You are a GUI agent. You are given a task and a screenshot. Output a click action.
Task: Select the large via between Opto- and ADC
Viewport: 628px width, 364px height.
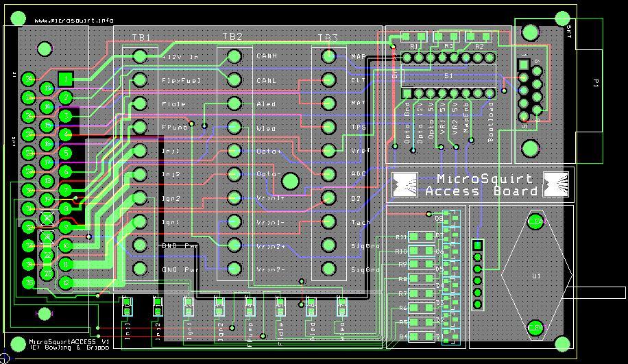[291, 182]
